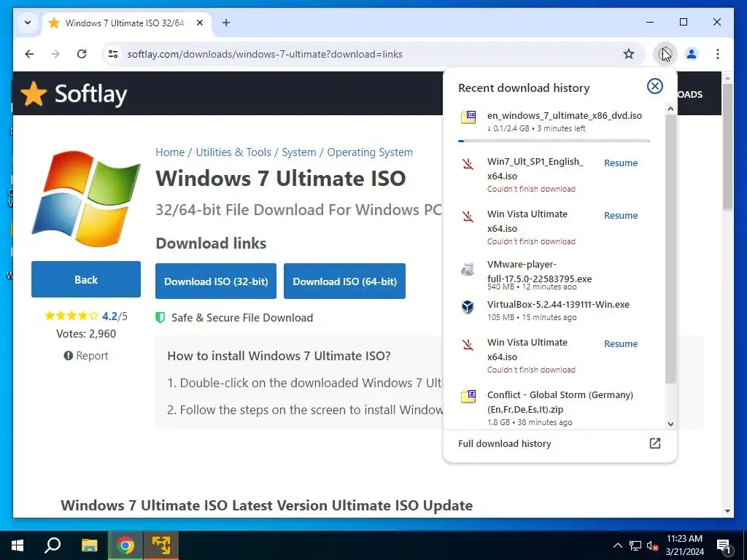Screen dimensions: 747x560
Task: Open Full download history link
Action: tap(505, 444)
